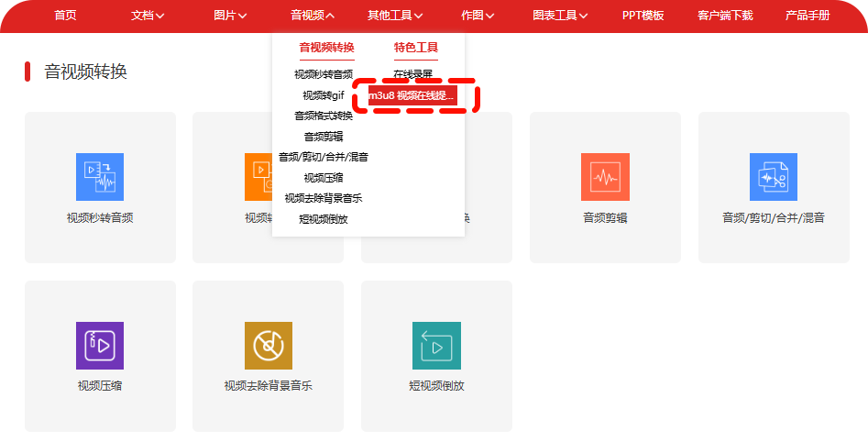This screenshot has width=868, height=442.
Task: Choose 在线录屏 under 特色工具
Action: [412, 74]
